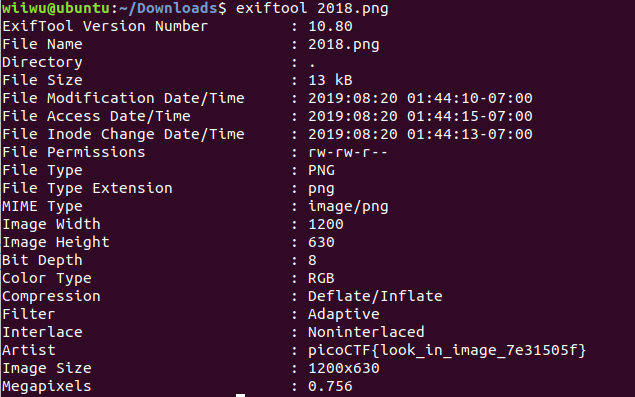Click the ExifTool version number 10.80
Image resolution: width=635 pixels, height=397 pixels.
coord(330,26)
